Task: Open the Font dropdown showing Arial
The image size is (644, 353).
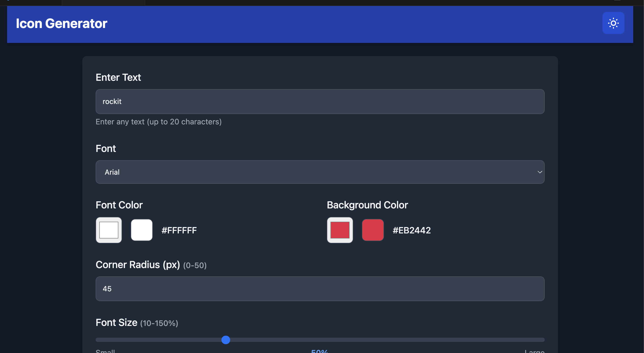Action: point(320,172)
